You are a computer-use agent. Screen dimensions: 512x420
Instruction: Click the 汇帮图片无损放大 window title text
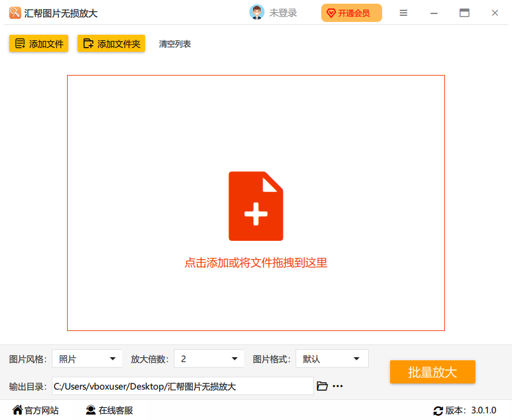61,13
